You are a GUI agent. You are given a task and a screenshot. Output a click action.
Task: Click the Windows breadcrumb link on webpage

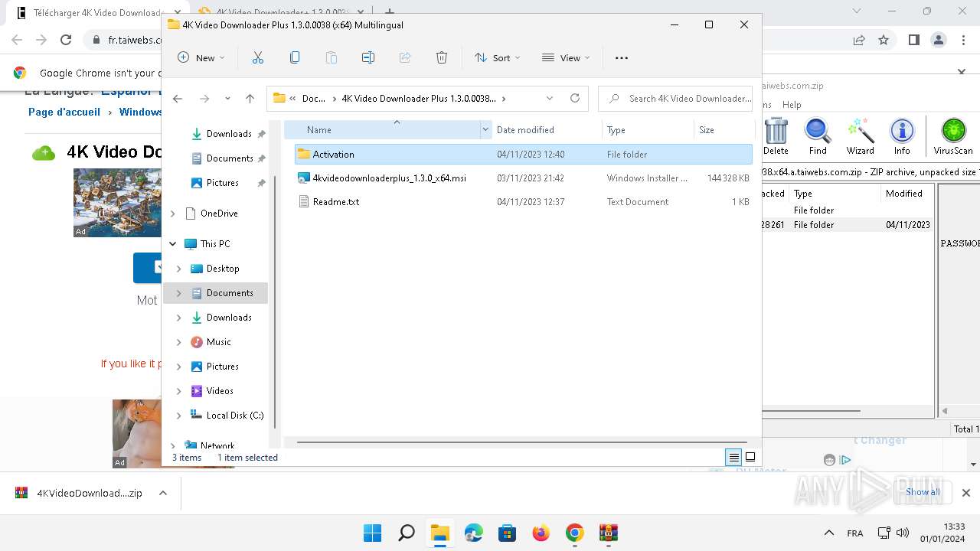(x=140, y=112)
